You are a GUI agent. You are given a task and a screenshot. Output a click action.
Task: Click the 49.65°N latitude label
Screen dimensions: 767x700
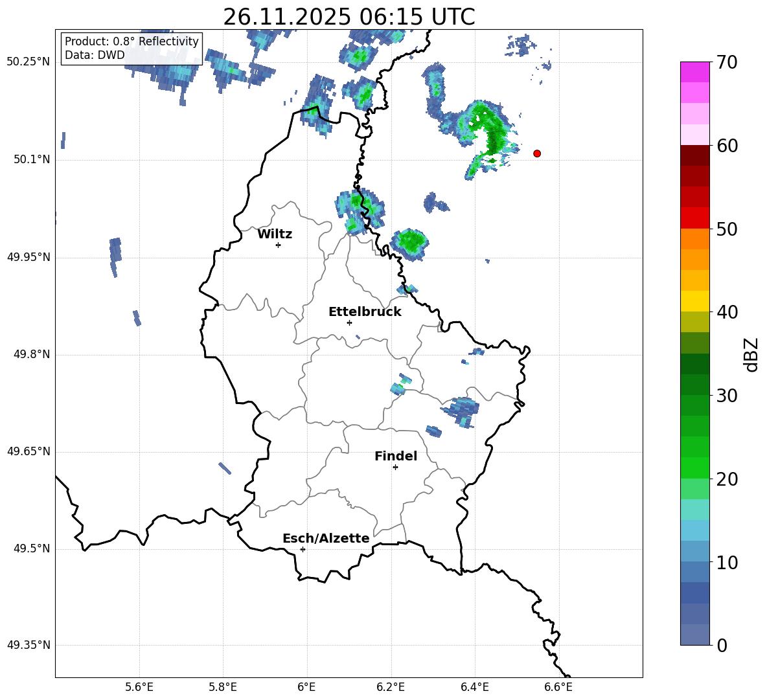(29, 451)
